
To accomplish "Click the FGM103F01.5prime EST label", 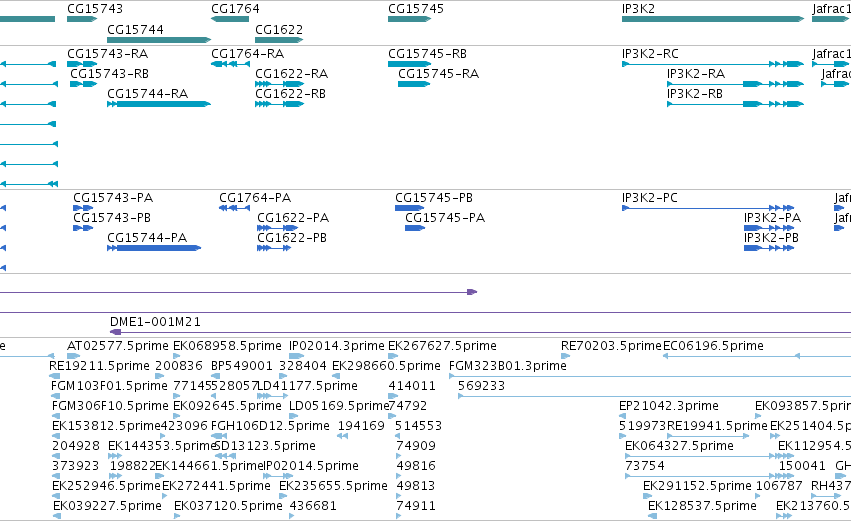I will pos(109,386).
